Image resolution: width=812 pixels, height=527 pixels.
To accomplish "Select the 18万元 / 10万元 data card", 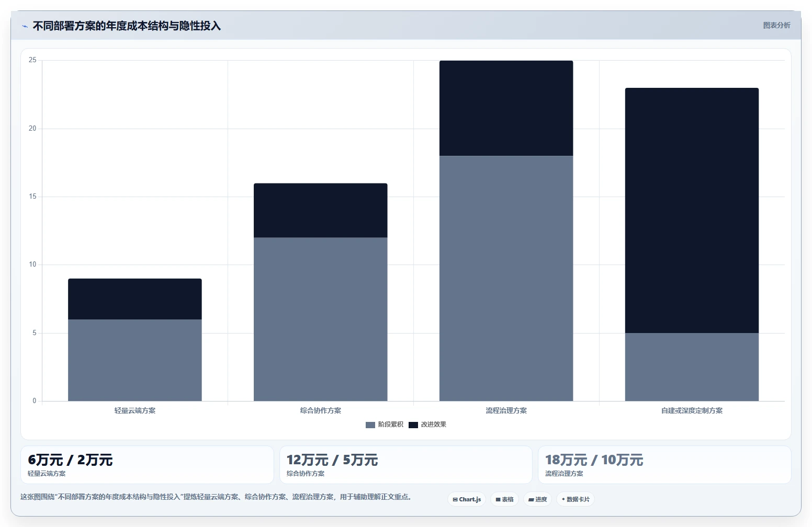I will click(664, 465).
